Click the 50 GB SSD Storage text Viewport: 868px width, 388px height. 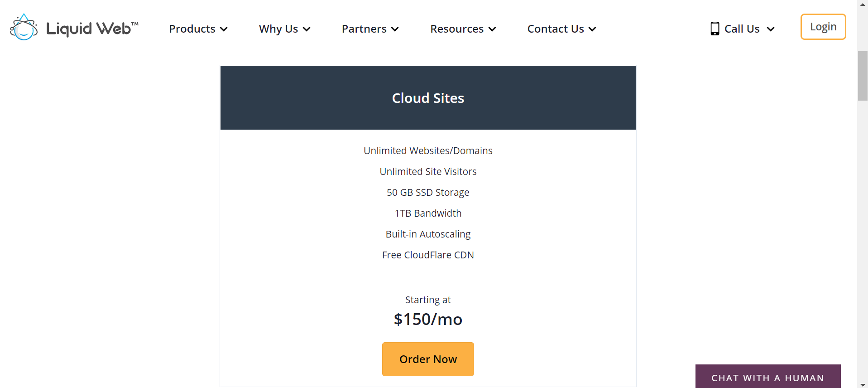(428, 192)
